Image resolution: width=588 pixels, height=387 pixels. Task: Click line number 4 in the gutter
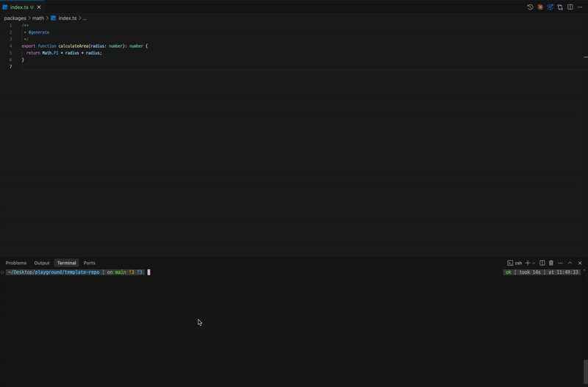(10, 46)
